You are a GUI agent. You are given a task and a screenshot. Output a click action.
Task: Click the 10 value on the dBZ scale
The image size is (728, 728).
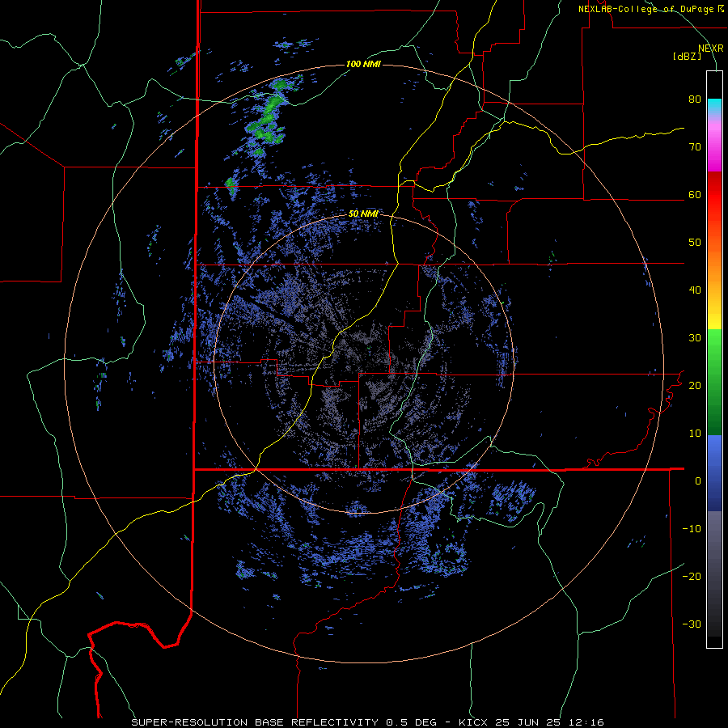[695, 434]
